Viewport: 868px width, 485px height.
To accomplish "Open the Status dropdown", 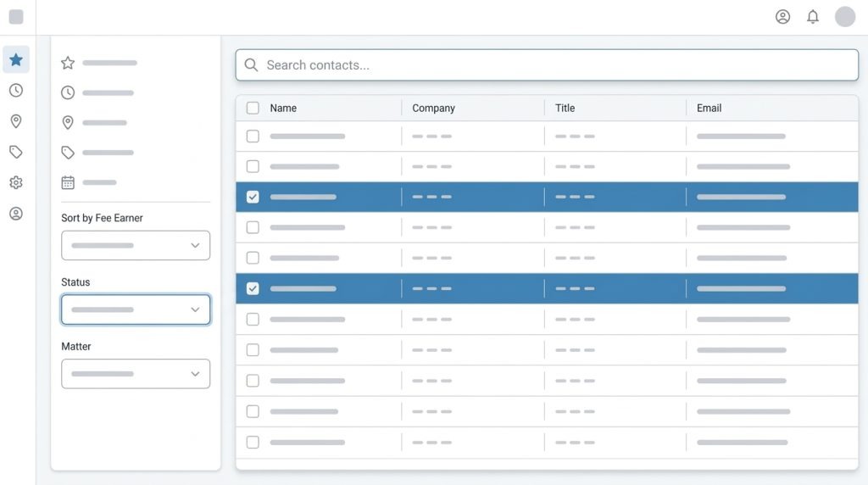I will click(136, 309).
